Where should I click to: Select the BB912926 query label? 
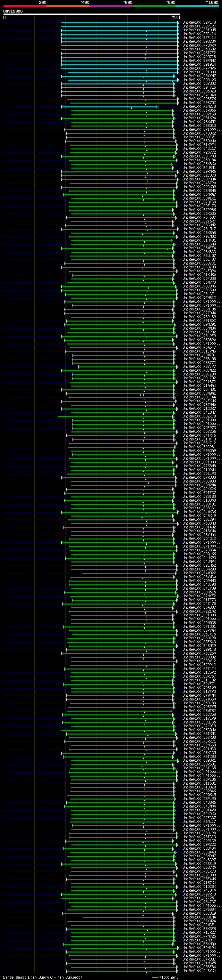coord(13,11)
